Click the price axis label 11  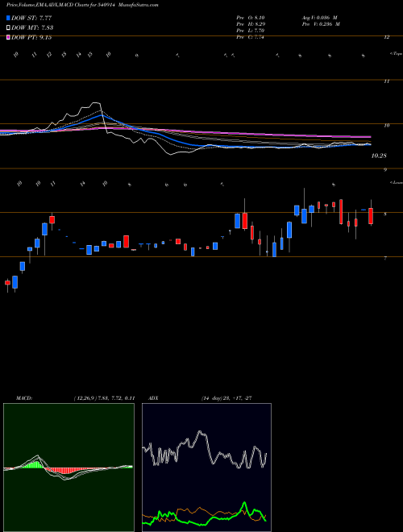click(386, 81)
